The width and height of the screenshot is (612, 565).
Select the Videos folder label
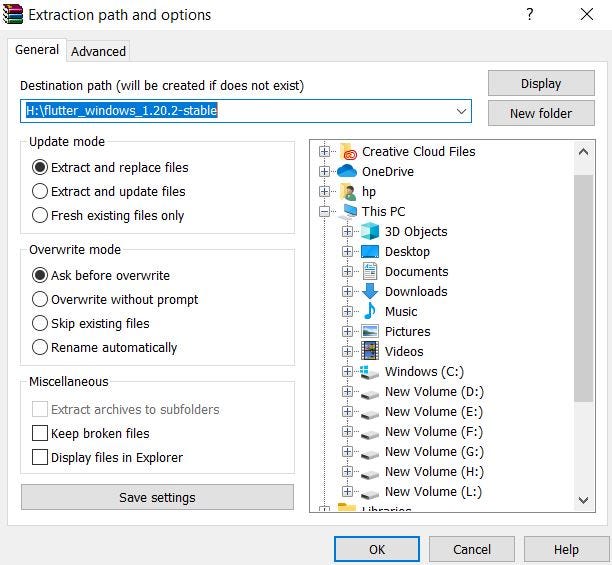click(x=404, y=352)
